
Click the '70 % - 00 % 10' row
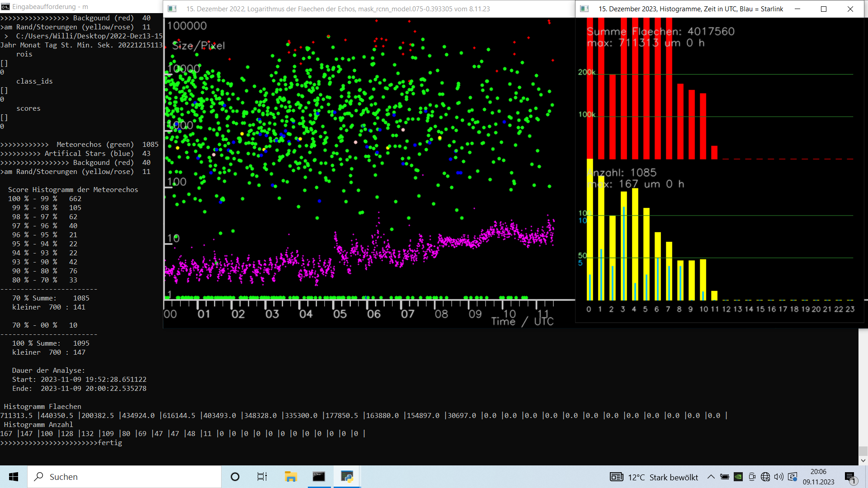(45, 325)
